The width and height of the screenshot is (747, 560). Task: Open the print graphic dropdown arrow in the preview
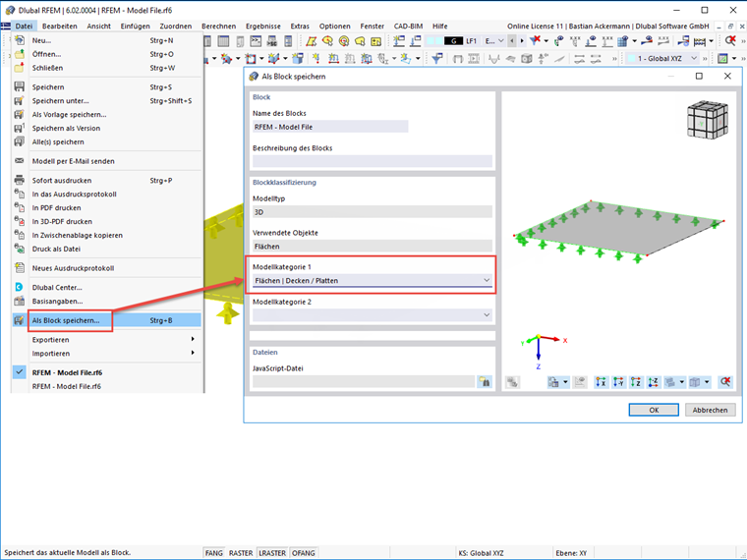tap(565, 382)
